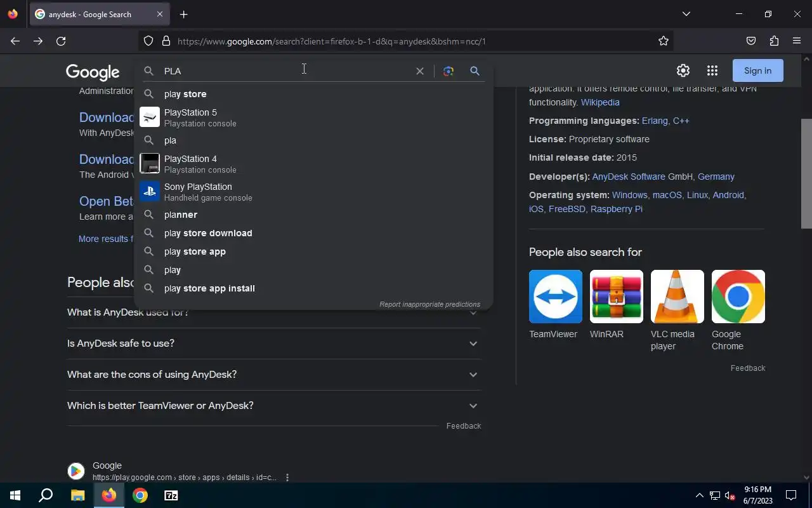This screenshot has width=812, height=508.
Task: Select the PlayStation 4 suggestion
Action: coord(313,164)
